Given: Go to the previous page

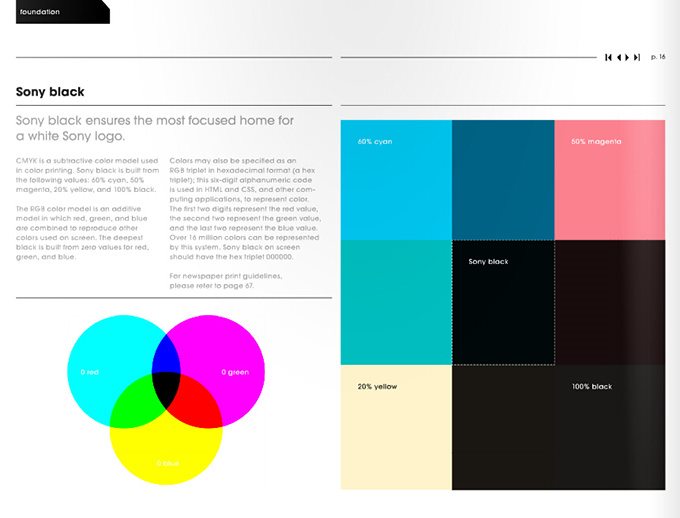Looking at the screenshot, I should [619, 57].
